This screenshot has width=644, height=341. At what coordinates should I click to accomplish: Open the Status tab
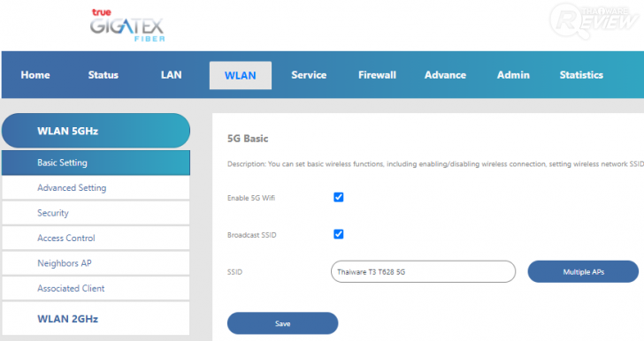click(x=103, y=75)
